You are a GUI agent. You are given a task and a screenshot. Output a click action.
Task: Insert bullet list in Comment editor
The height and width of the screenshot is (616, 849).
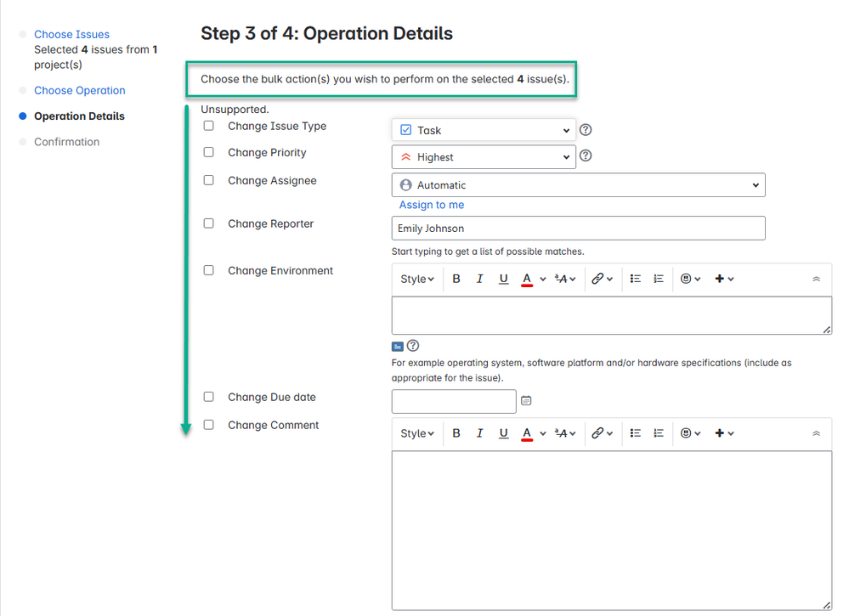tap(636, 433)
